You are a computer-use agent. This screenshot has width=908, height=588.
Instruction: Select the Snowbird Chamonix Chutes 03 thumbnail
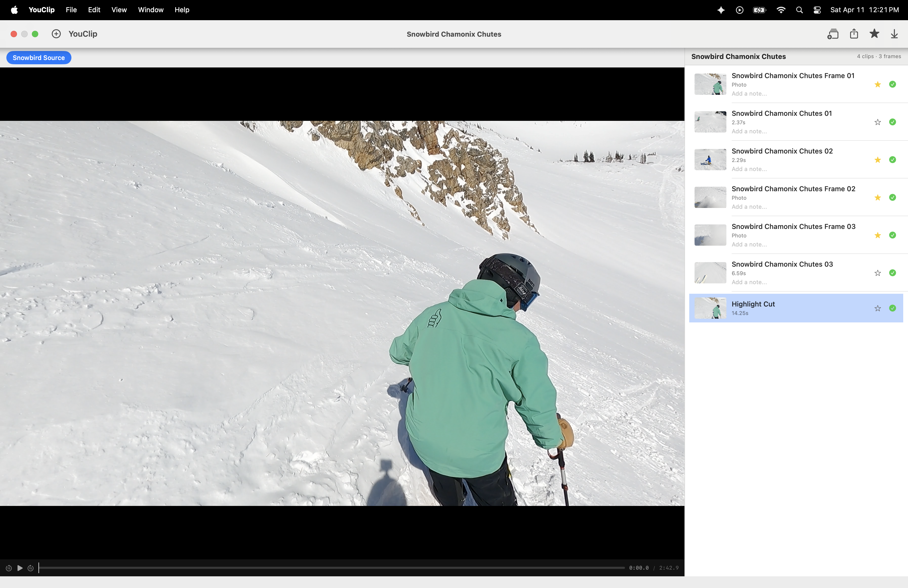[x=710, y=273]
